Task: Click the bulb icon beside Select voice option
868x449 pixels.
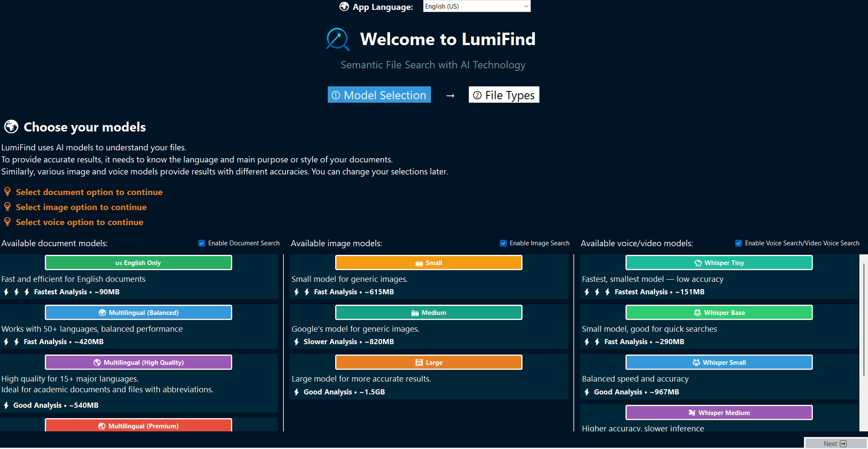Action: [x=7, y=222]
